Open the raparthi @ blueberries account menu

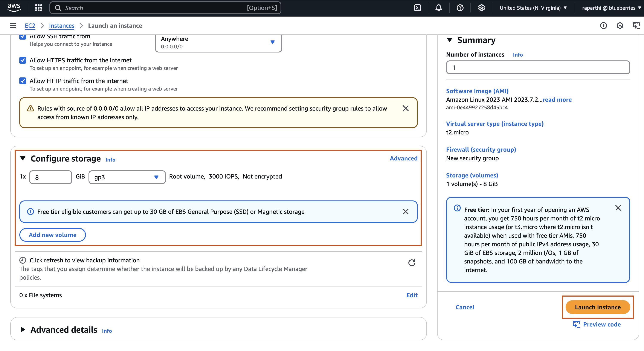coord(612,8)
